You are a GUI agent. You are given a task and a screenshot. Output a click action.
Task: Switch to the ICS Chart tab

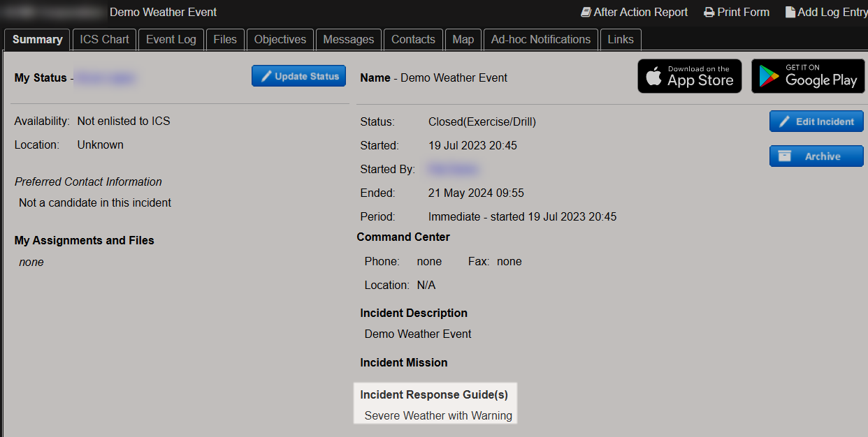[x=103, y=40]
